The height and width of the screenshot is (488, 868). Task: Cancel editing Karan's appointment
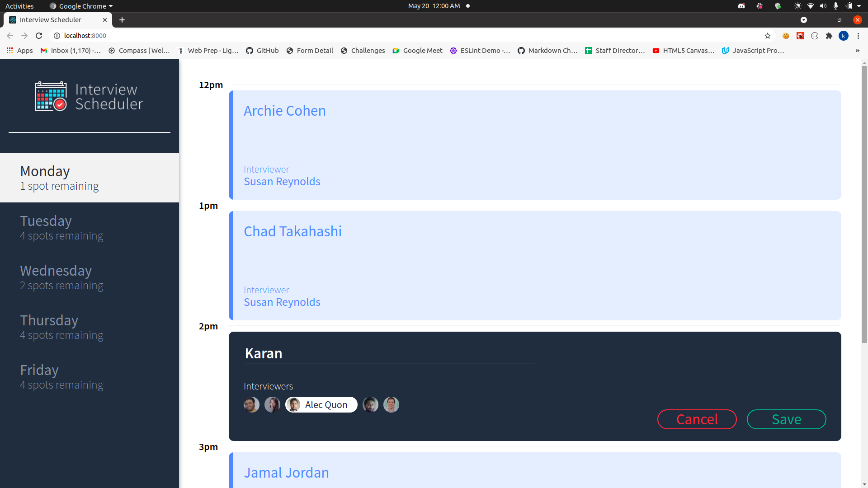(697, 419)
